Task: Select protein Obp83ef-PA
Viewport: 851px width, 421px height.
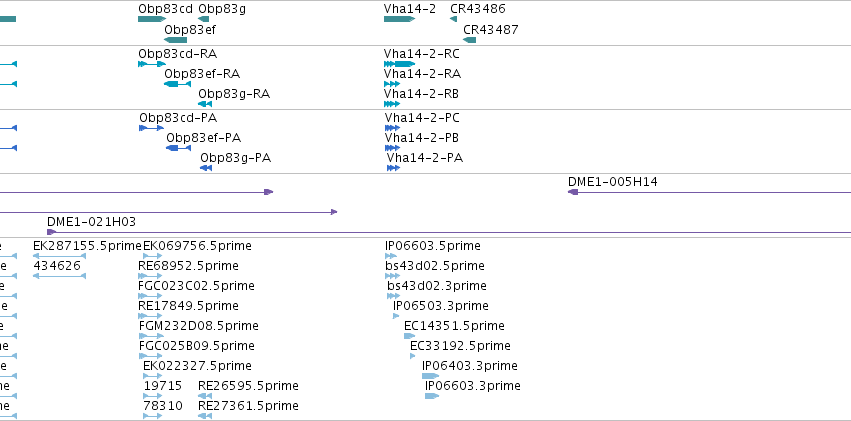Action: 179,148
